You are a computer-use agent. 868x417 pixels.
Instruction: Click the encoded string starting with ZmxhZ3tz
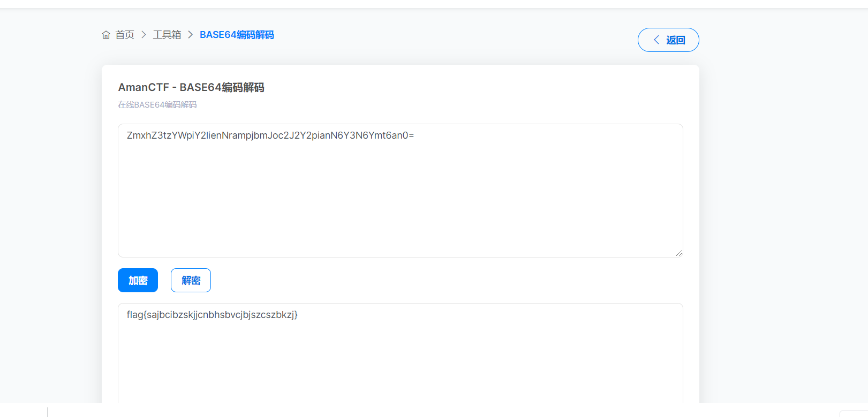(x=270, y=135)
